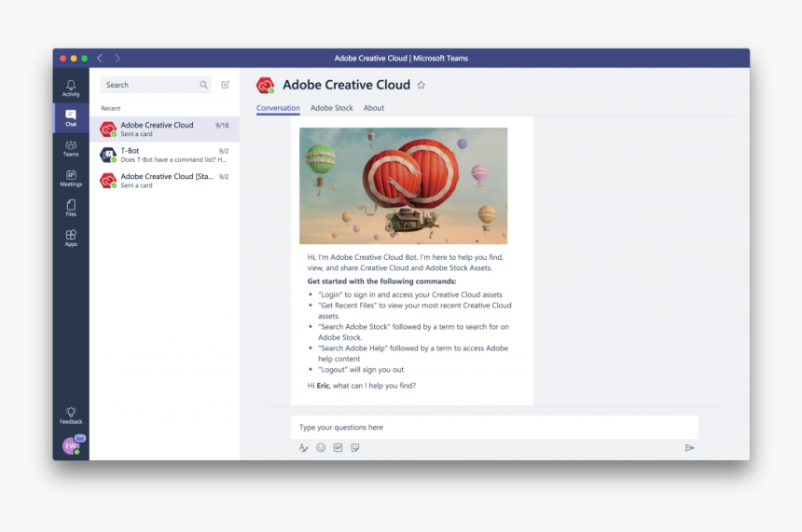Screen dimensions: 802x532
Task: Click the macOS green maximize button
Action: pyautogui.click(x=84, y=59)
